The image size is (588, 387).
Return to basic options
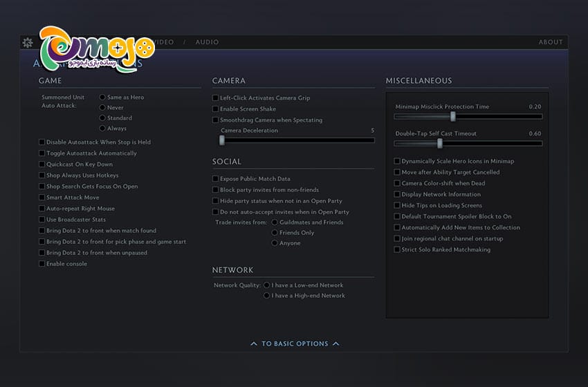(x=295, y=343)
